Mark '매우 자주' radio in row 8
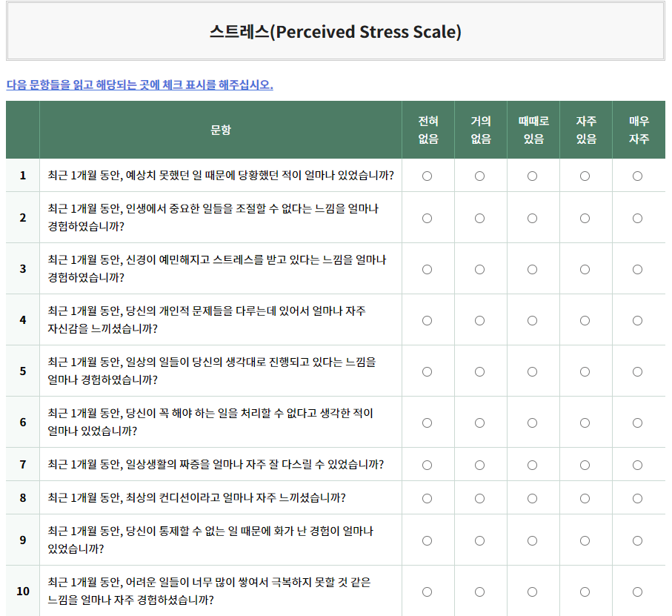 pos(638,499)
